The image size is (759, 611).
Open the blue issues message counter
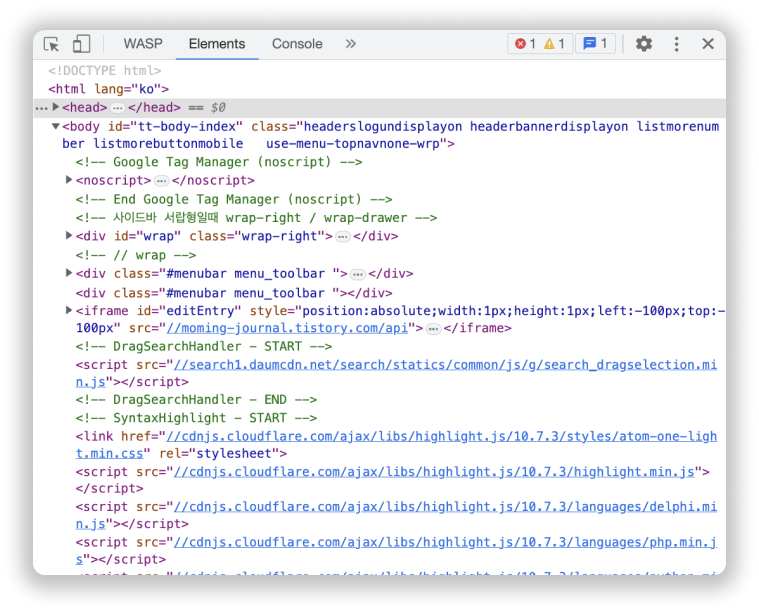595,44
